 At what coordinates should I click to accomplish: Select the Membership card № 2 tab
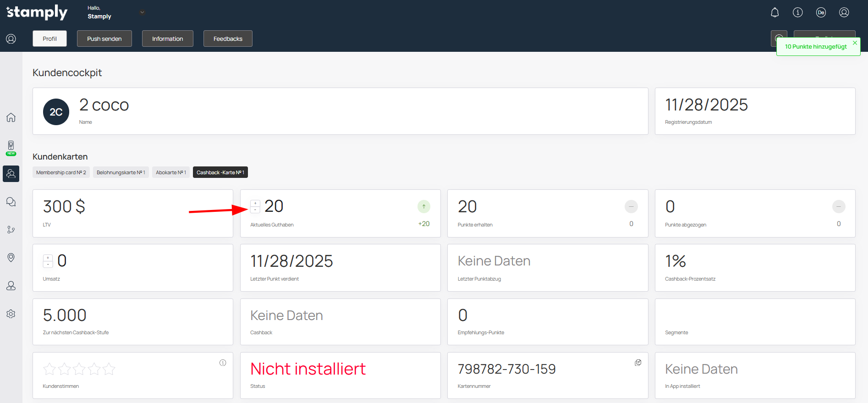pyautogui.click(x=61, y=172)
